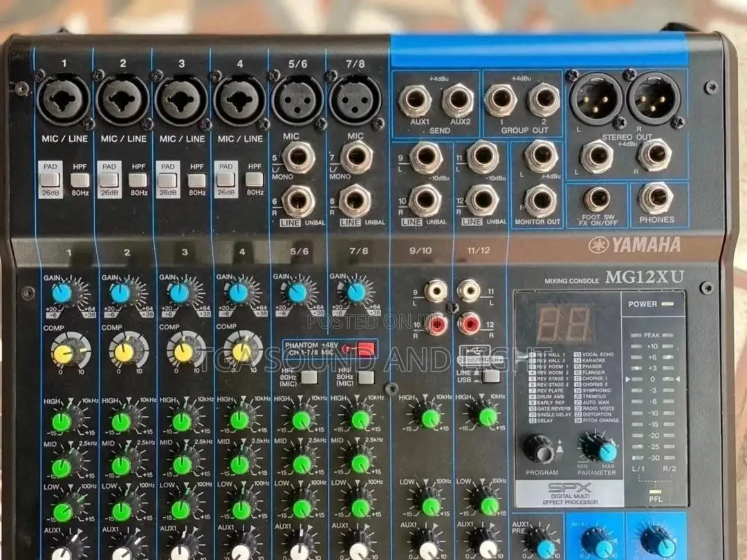Switch on the red PHANTOM +48V button

[x=365, y=350]
